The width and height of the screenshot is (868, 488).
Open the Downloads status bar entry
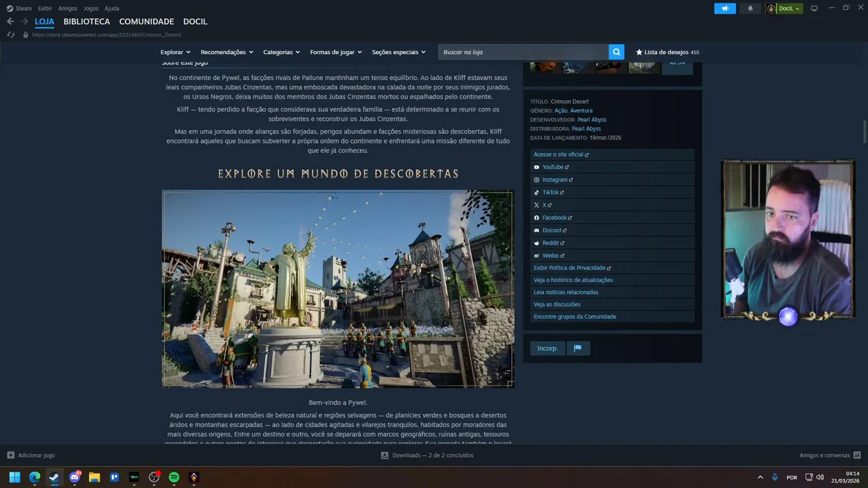427,455
